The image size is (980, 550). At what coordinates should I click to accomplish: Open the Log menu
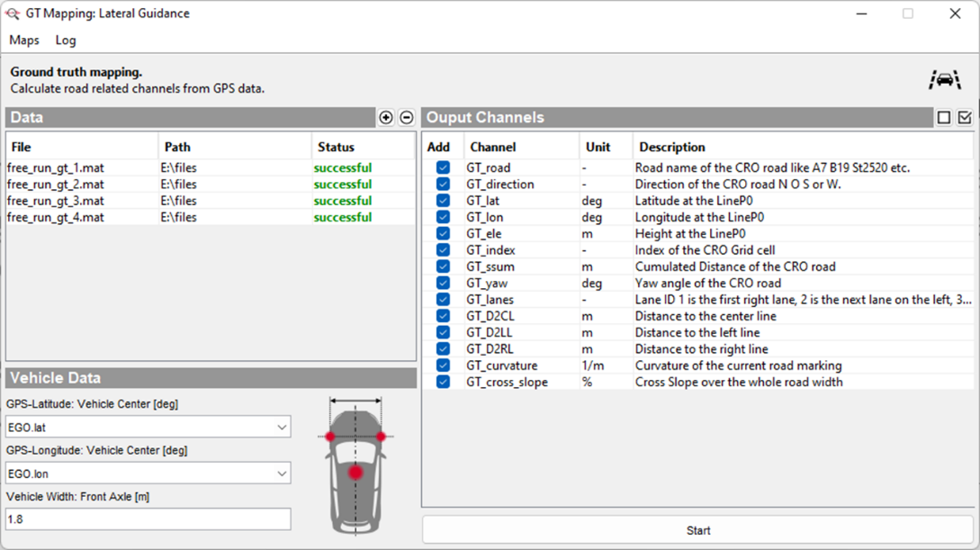(66, 41)
